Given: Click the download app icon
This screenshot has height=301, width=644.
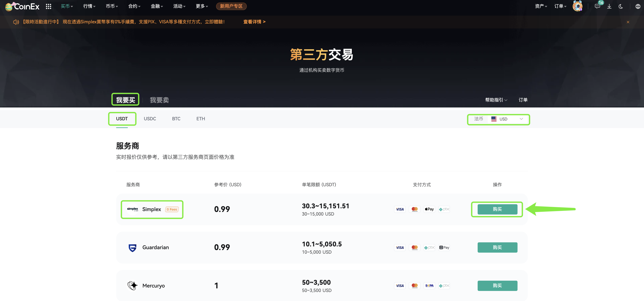Looking at the screenshot, I should (609, 6).
